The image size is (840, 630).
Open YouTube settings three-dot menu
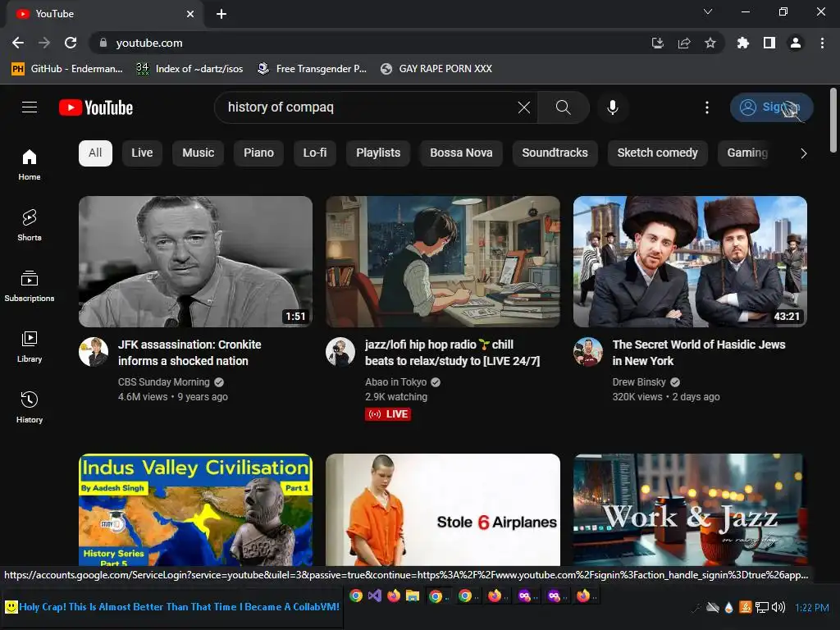[x=706, y=107]
